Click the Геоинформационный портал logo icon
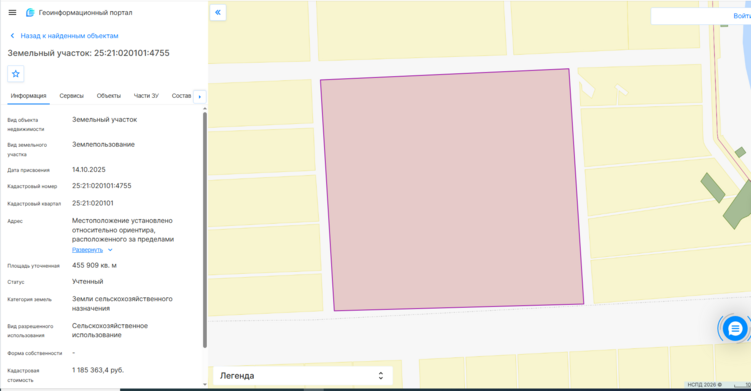The image size is (751, 391). click(30, 12)
